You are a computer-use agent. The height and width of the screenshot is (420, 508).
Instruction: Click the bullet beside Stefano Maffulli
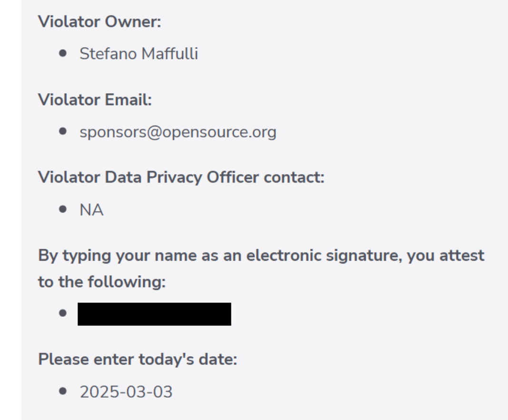point(63,53)
